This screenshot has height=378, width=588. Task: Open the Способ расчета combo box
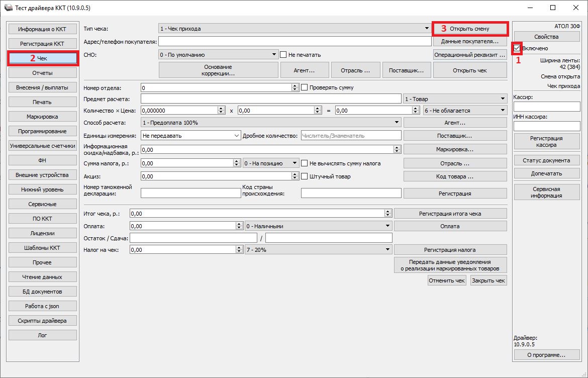(397, 123)
